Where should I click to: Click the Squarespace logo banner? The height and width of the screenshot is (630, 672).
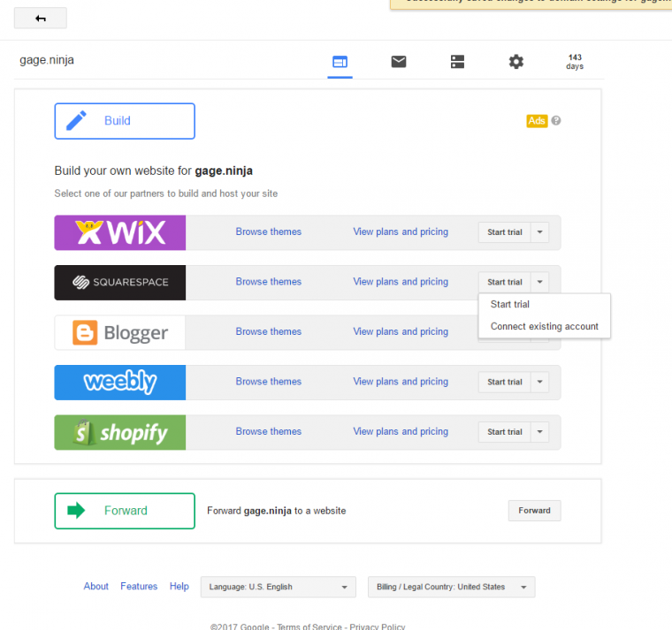pyautogui.click(x=120, y=283)
